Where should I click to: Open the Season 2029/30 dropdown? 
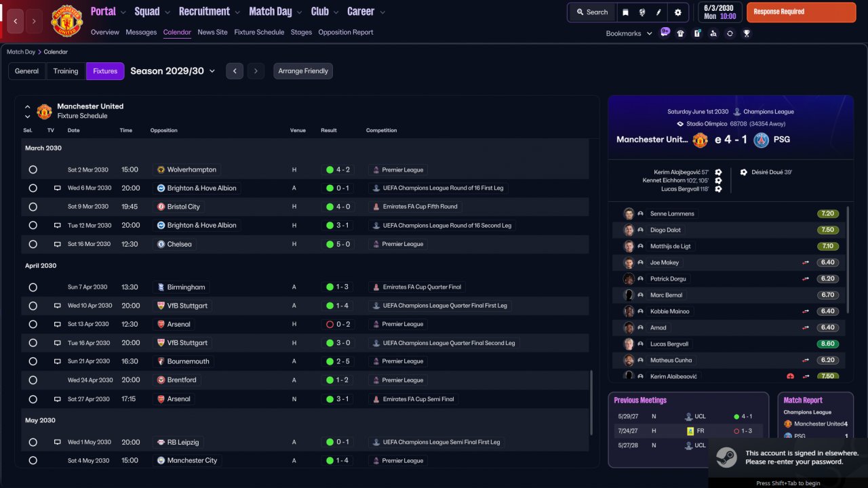pos(173,71)
